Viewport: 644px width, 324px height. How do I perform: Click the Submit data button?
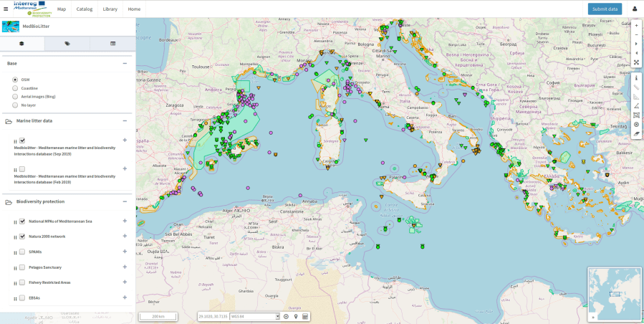pos(605,9)
